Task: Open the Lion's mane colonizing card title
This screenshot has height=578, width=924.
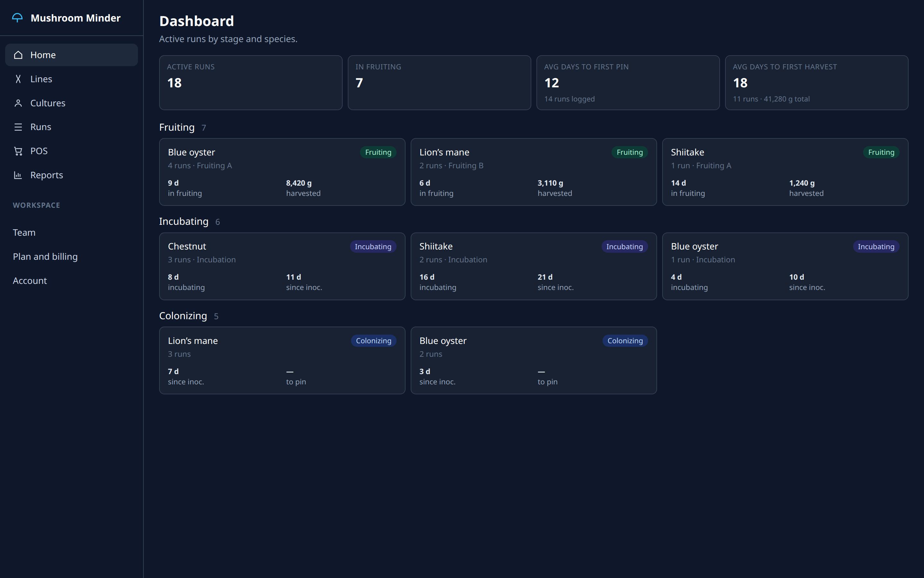Action: (193, 341)
